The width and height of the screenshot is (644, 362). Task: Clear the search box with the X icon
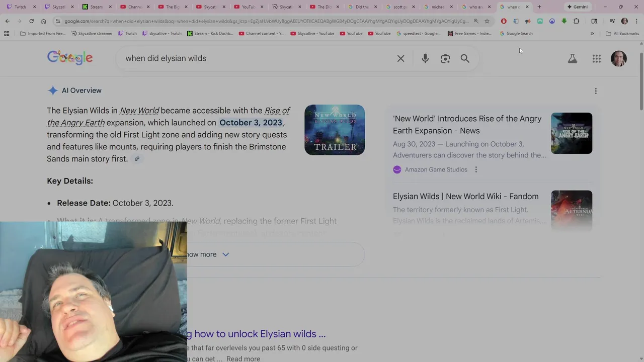pyautogui.click(x=400, y=58)
